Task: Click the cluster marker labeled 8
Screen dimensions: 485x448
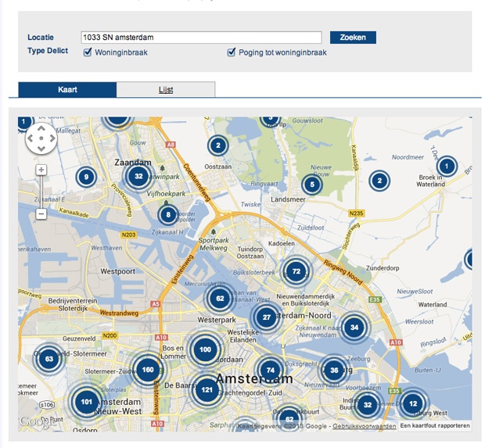Action: click(x=168, y=214)
